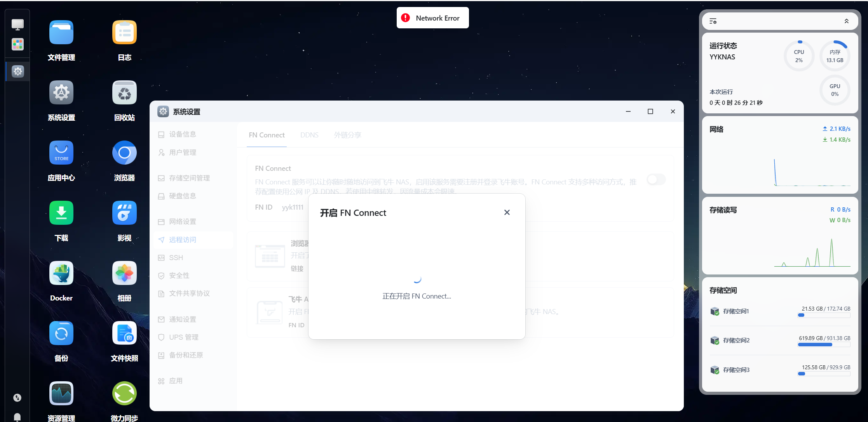Open the 系统设置 desktop icon

[61, 92]
